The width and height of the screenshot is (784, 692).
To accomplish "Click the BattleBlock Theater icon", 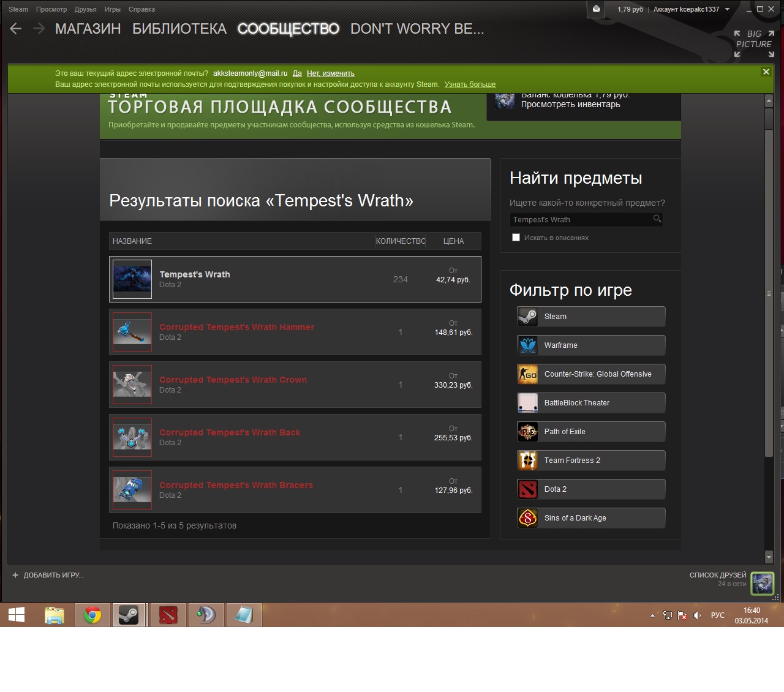I will (x=527, y=403).
